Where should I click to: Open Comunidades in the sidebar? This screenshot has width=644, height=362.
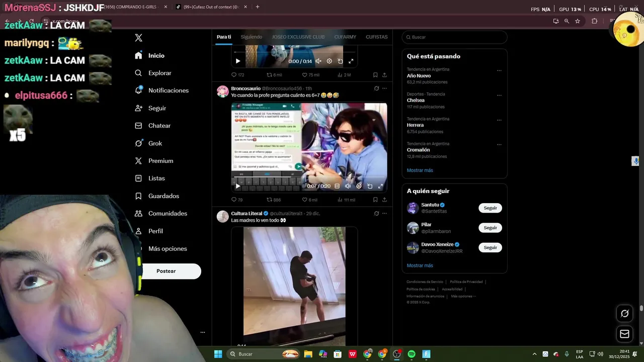161,214
